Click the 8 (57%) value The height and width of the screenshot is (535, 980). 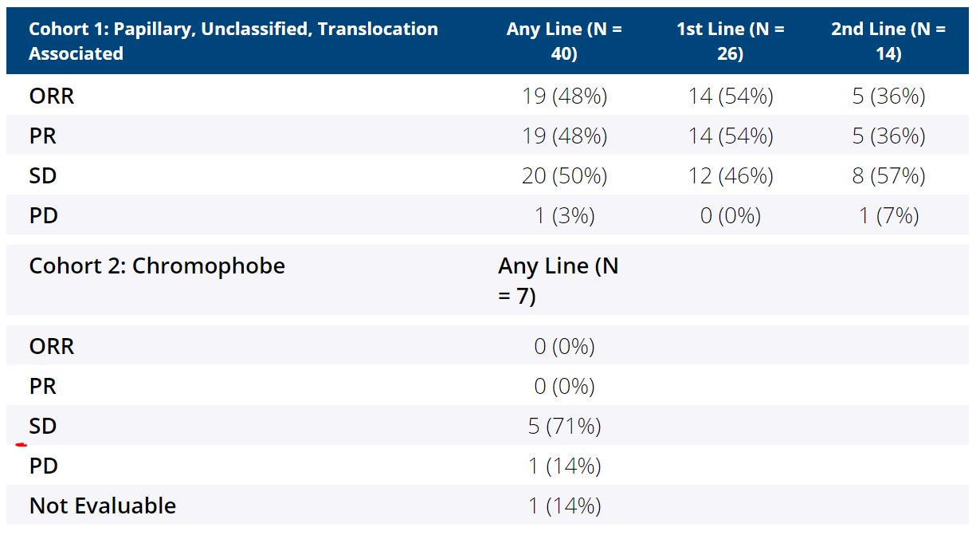pos(888,175)
